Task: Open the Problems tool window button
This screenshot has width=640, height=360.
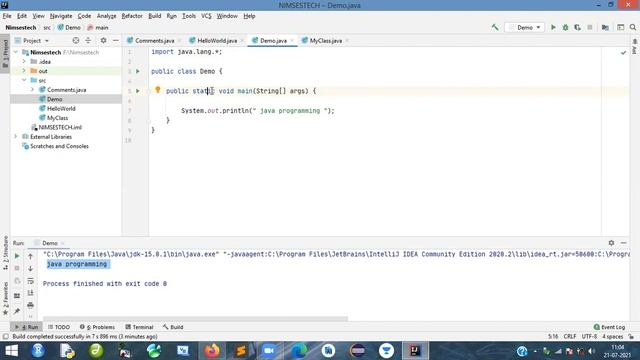Action: 97,327
